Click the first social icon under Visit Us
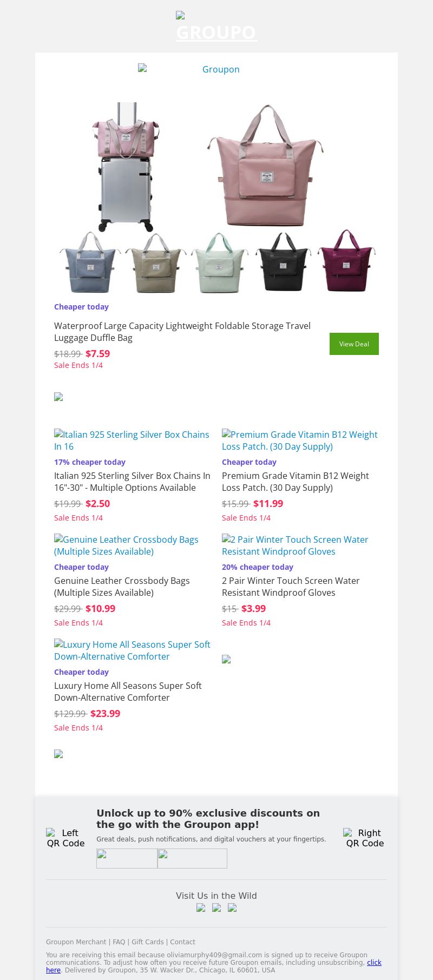This screenshot has width=433, height=980. 201,908
